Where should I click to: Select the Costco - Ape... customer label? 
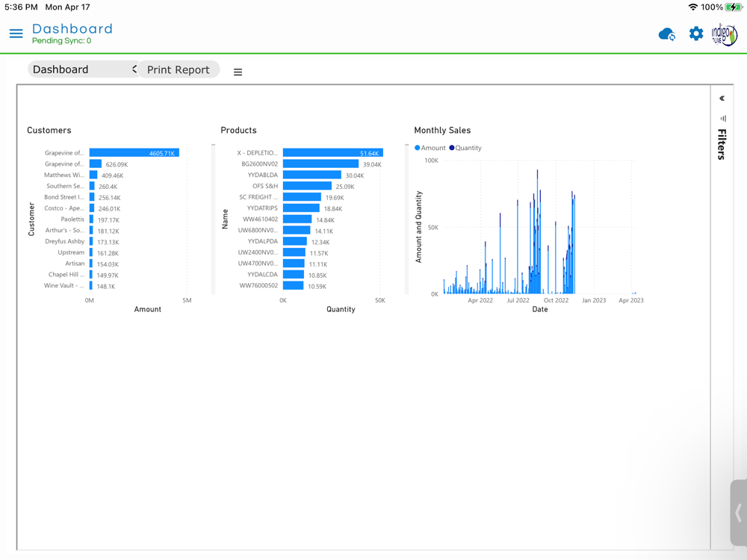[x=64, y=208]
